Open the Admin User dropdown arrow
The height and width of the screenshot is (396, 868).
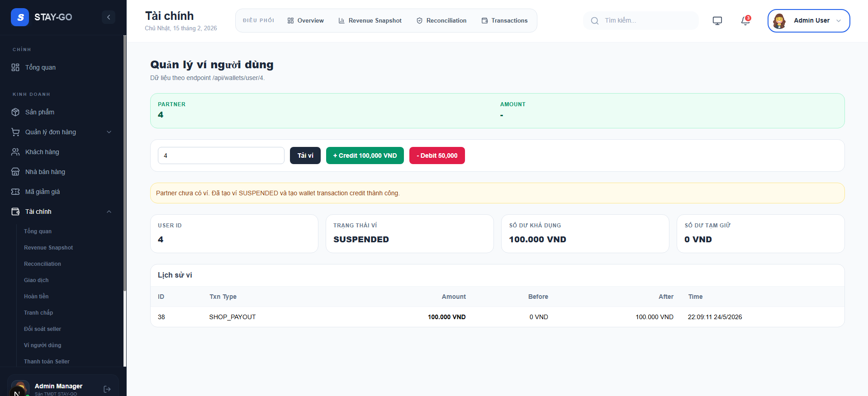point(839,21)
